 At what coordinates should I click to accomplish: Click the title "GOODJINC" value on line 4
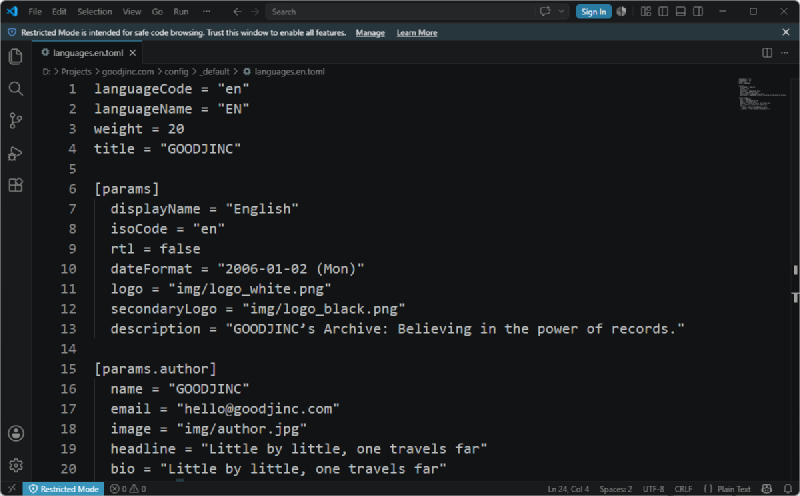(201, 149)
